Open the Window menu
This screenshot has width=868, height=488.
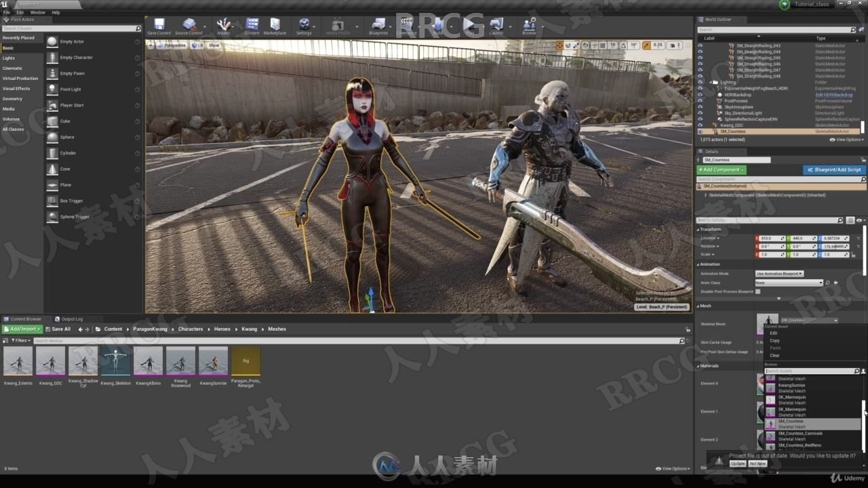tap(38, 12)
